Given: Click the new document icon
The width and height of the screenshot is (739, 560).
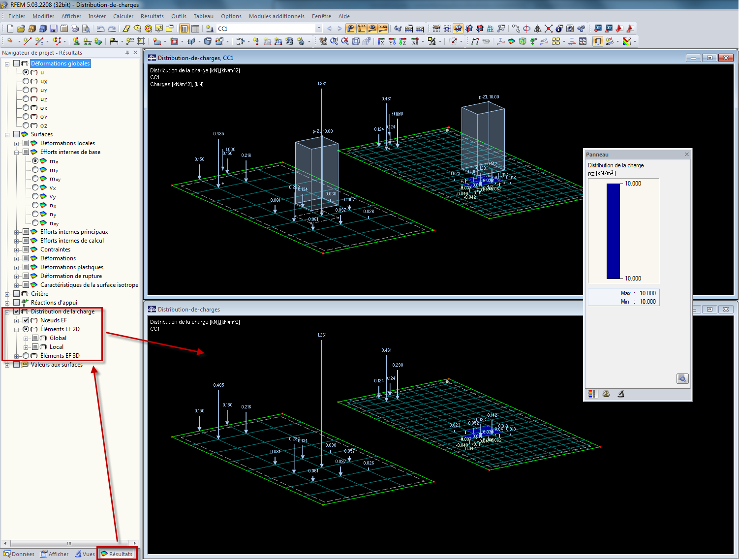Looking at the screenshot, I should coord(10,29).
